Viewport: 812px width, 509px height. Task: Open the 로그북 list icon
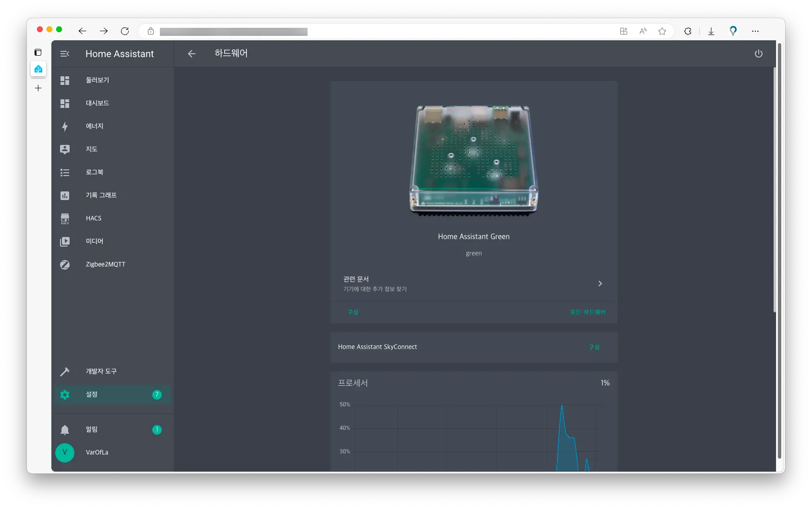tap(65, 172)
